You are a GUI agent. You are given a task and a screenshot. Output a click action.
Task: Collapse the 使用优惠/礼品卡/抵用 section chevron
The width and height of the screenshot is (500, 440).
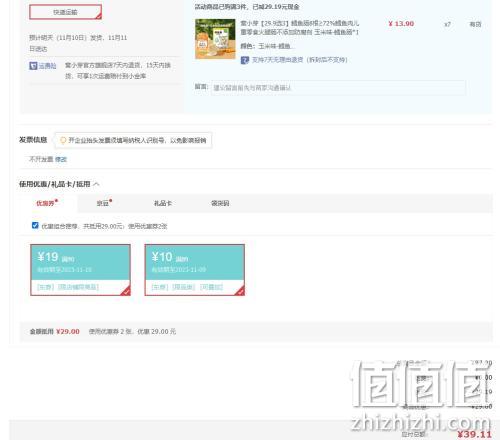[x=96, y=184]
